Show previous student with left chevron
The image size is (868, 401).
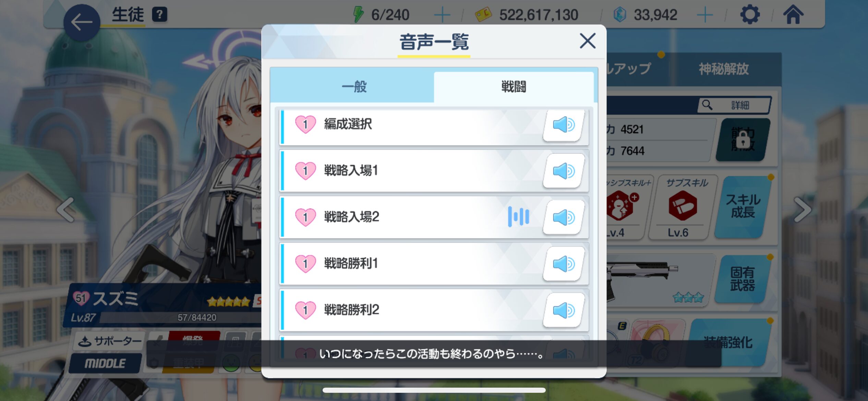click(x=66, y=210)
